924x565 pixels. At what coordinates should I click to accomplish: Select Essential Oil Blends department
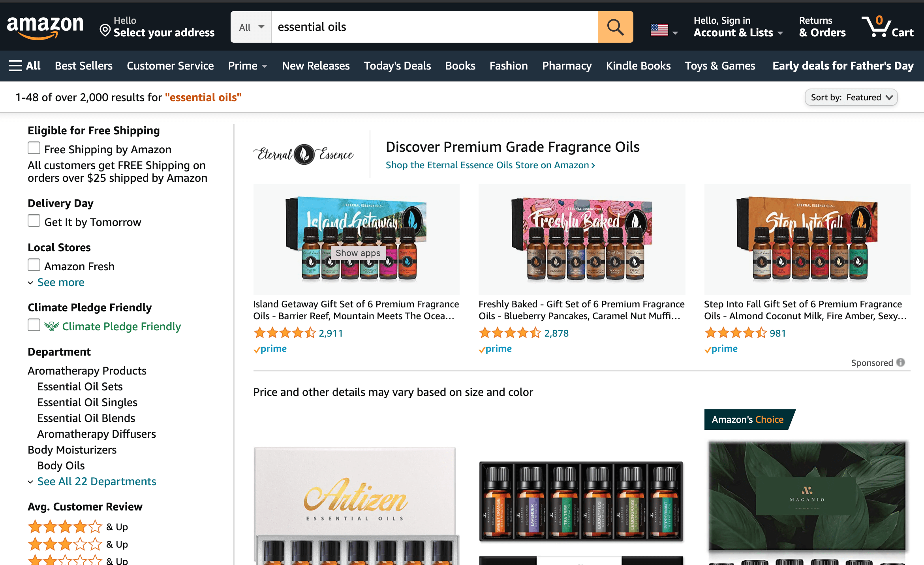tap(86, 418)
